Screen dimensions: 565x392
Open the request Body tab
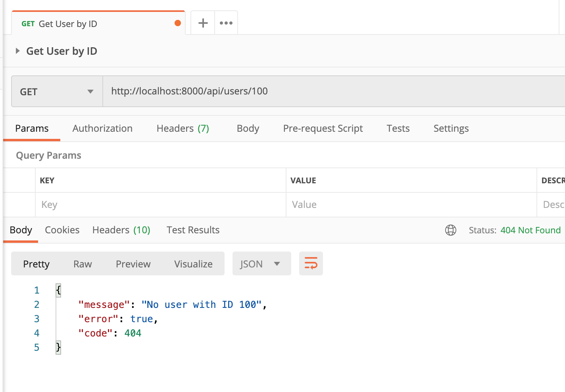click(x=248, y=128)
